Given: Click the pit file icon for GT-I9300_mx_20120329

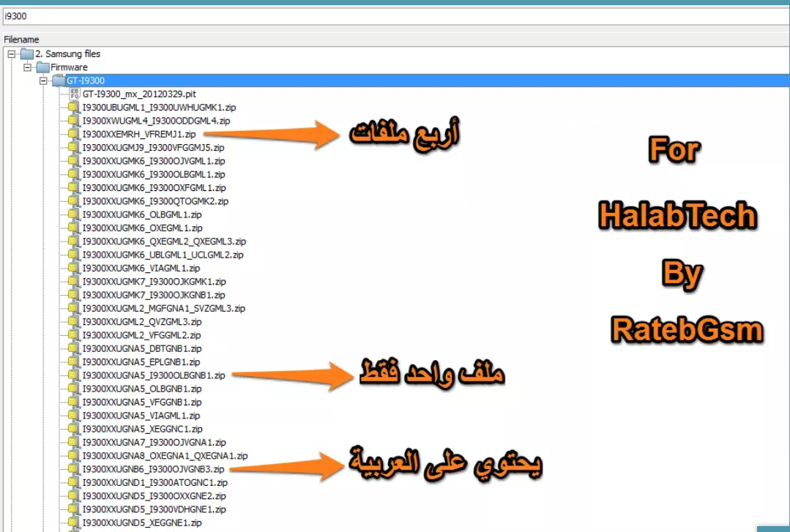Looking at the screenshot, I should (74, 94).
